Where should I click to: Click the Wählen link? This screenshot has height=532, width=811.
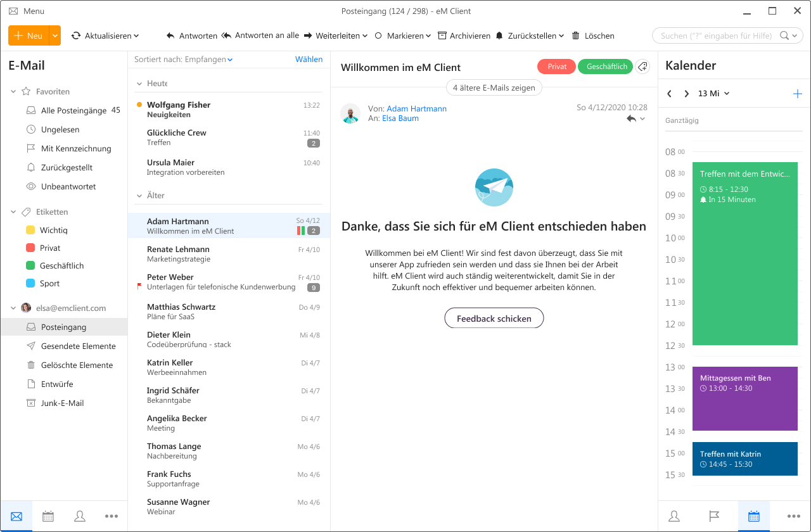(309, 59)
